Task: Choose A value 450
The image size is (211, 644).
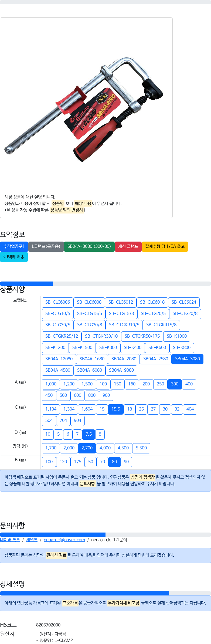Action: (49, 395)
